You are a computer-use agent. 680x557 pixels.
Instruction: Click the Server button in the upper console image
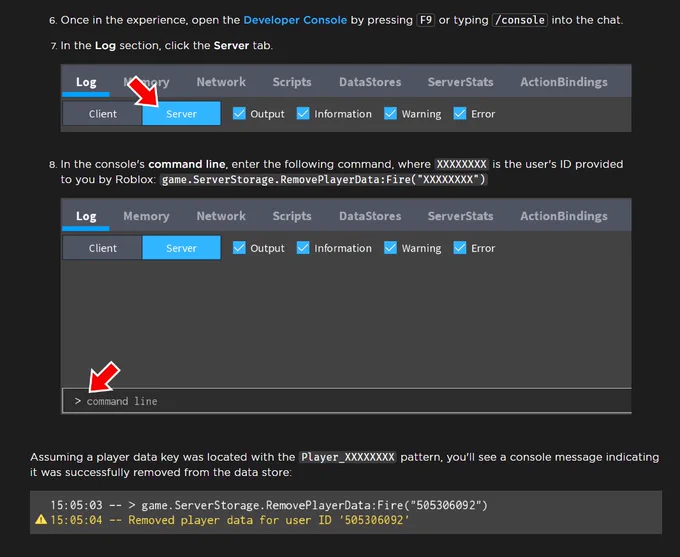tap(181, 114)
